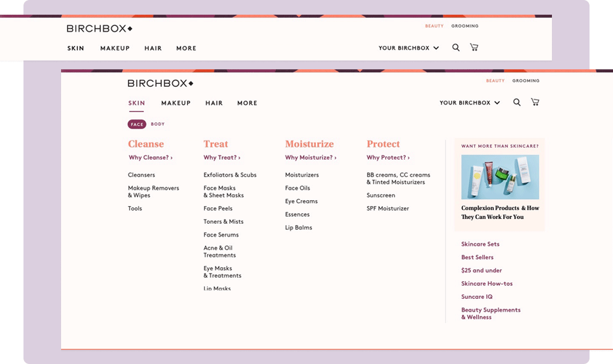Click the Birchbox logo in the back header
The height and width of the screenshot is (364, 613).
coord(99,29)
